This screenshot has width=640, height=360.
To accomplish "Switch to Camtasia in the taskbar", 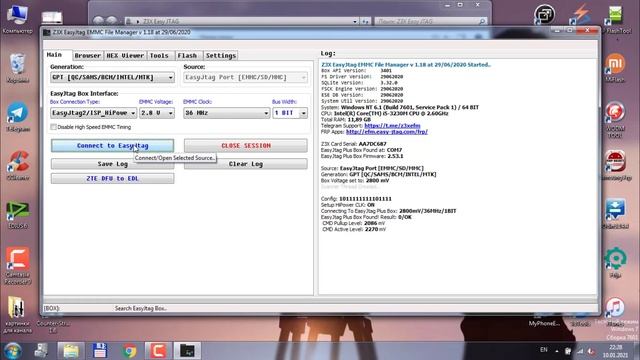I will 158,351.
